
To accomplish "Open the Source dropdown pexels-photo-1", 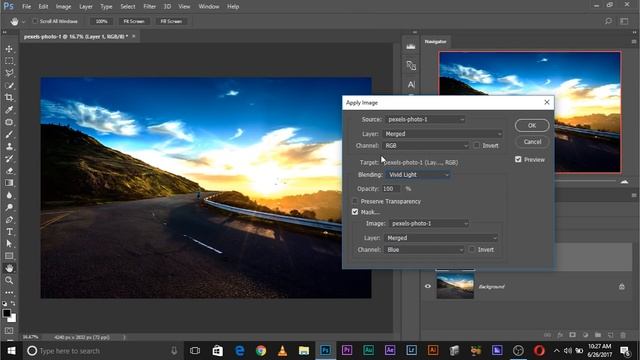I will pyautogui.click(x=425, y=120).
